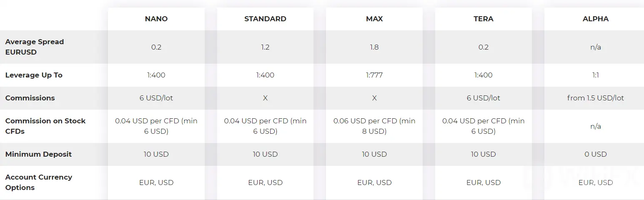Select the TERA account column header
The height and width of the screenshot is (200, 644).
(x=484, y=19)
